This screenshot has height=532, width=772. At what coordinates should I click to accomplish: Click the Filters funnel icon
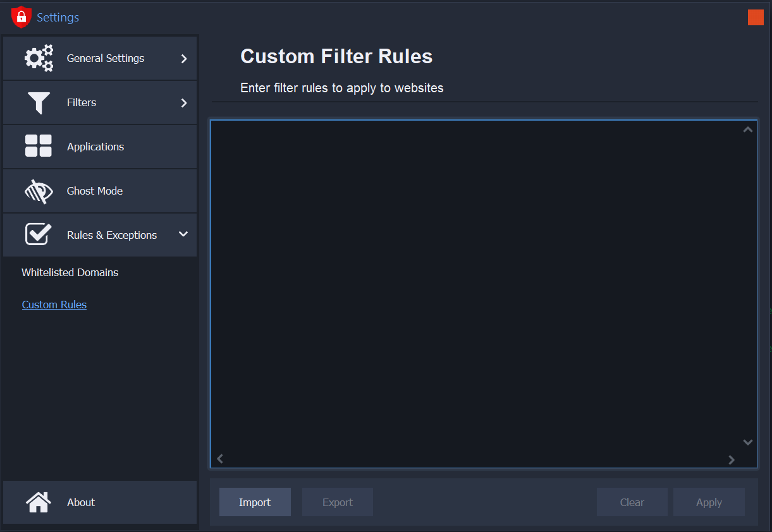click(39, 102)
